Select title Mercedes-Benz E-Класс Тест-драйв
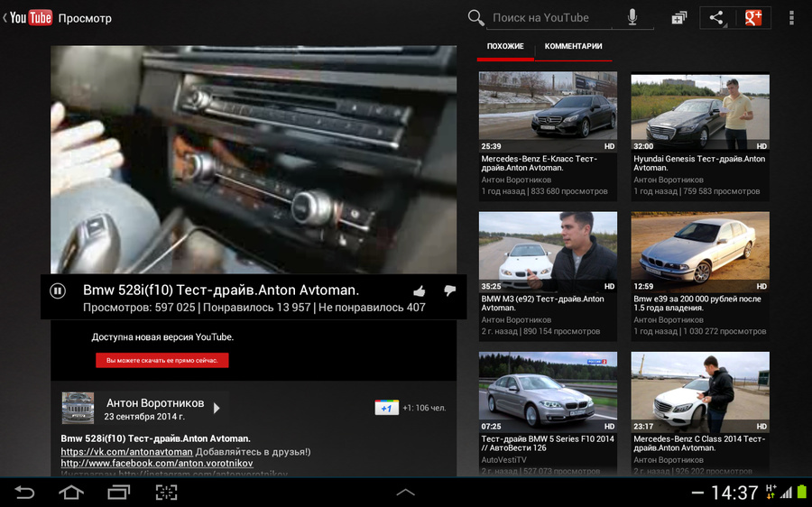Image resolution: width=812 pixels, height=507 pixels. coord(540,163)
